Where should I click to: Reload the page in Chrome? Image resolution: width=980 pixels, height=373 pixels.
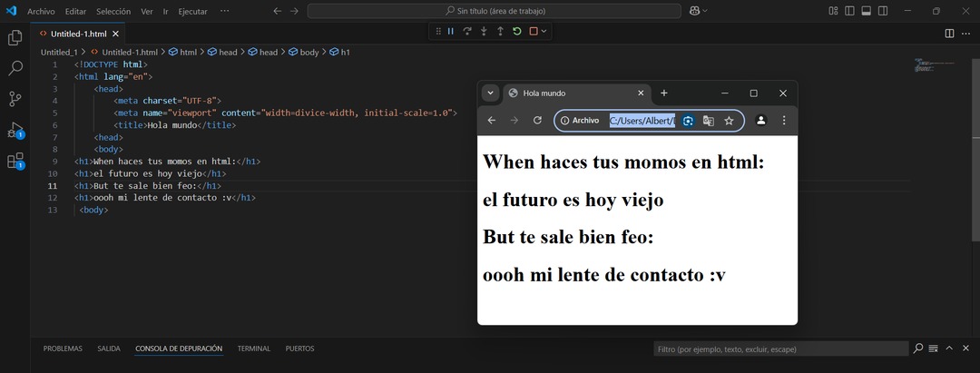[x=537, y=121]
